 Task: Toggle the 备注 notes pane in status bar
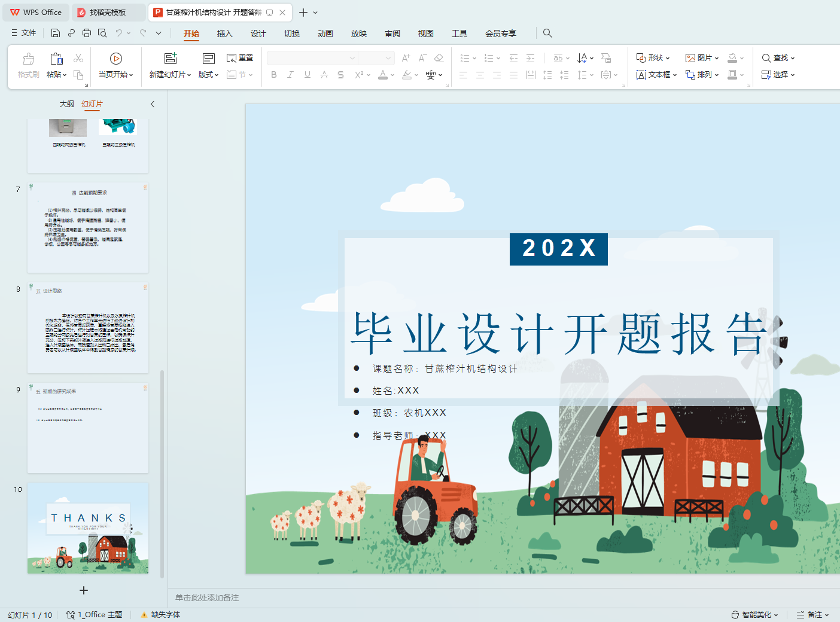pos(812,615)
